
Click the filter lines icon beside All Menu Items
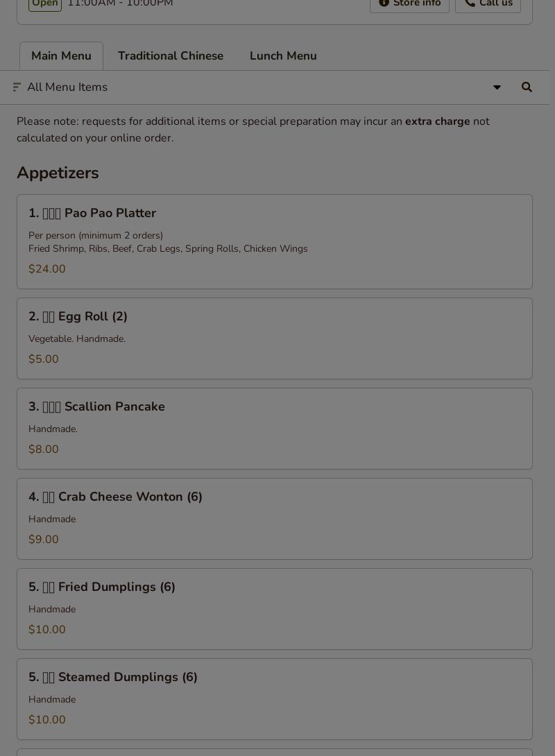pos(17,87)
